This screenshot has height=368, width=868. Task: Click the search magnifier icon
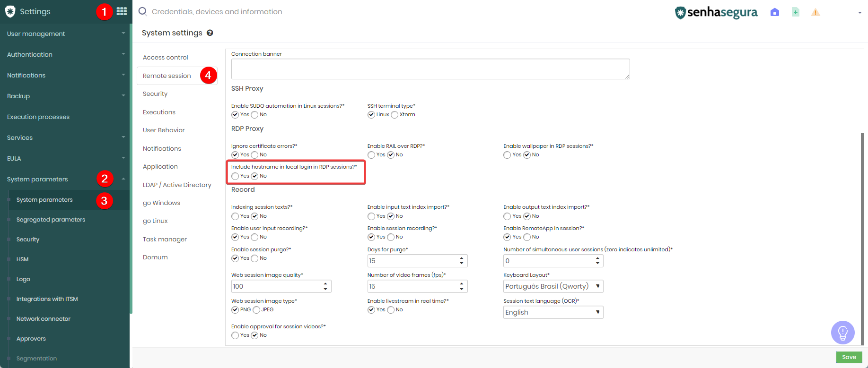tap(142, 11)
